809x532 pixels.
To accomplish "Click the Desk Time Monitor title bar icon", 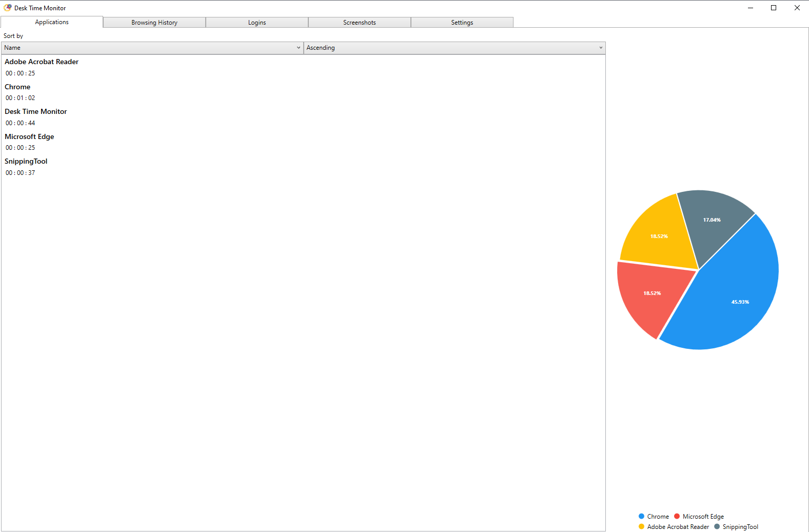I will 8,8.
